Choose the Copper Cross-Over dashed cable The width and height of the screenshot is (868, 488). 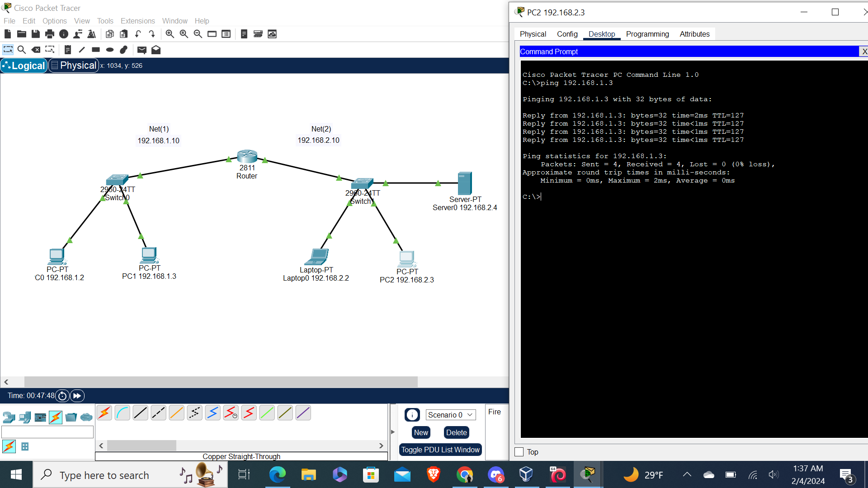click(158, 413)
